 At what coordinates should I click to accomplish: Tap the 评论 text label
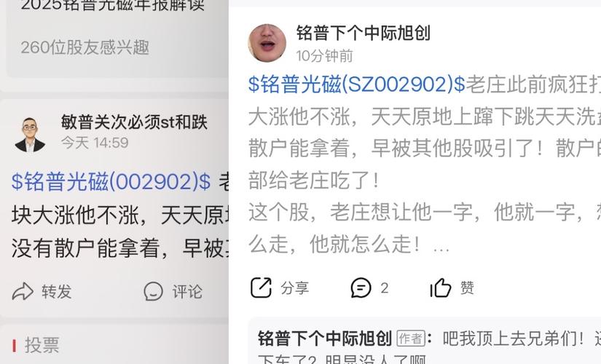(187, 292)
